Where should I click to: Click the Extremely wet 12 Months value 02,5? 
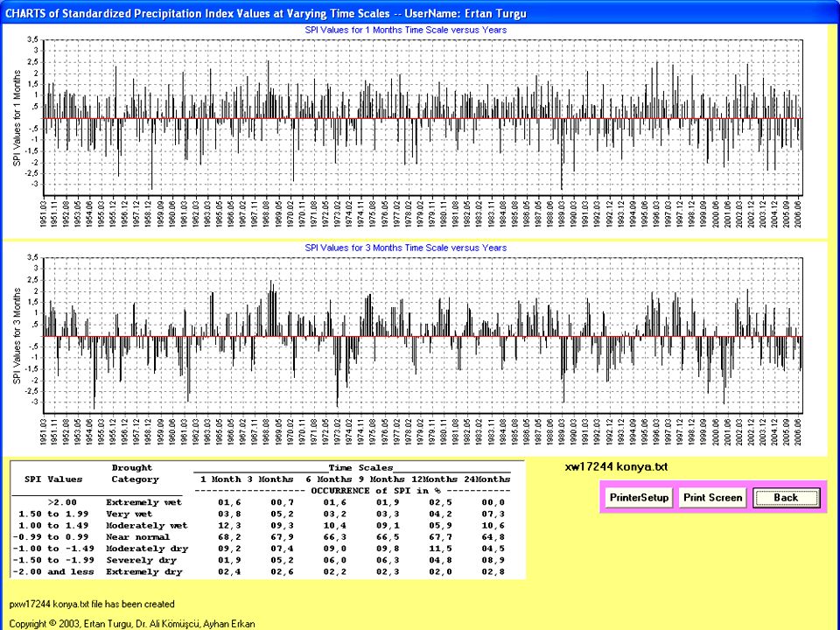[440, 502]
